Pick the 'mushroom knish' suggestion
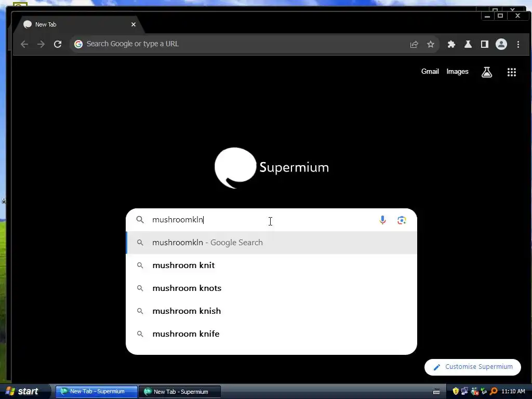Screen dimensions: 532x399 (271, 311)
